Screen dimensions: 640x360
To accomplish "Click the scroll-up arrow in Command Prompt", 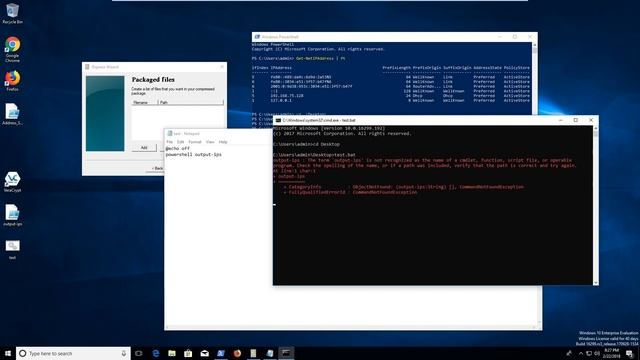I will 596,128.
